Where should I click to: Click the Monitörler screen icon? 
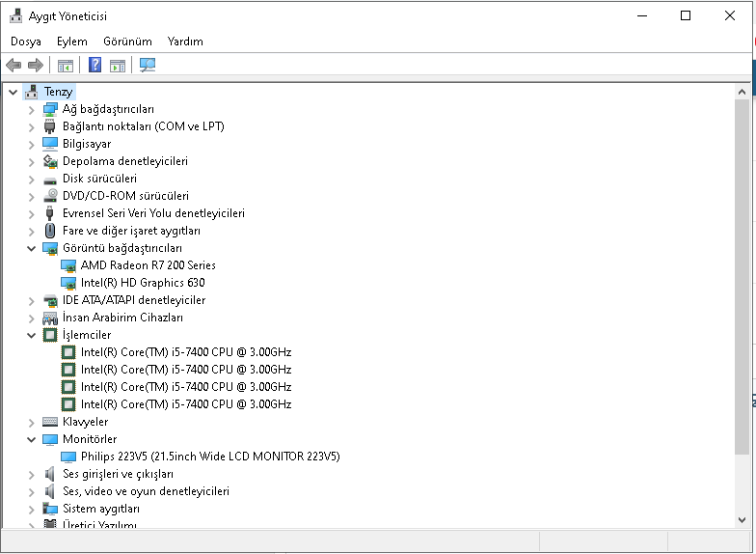click(x=50, y=439)
